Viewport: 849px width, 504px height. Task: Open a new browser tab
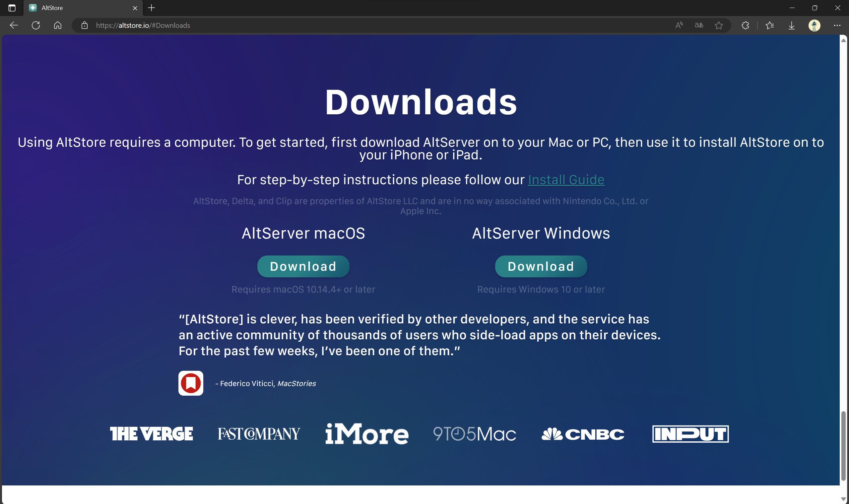tap(152, 8)
